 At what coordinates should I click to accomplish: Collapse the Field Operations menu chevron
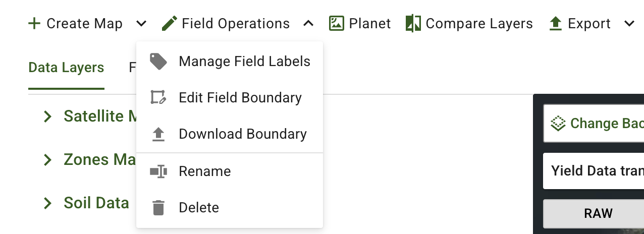308,24
